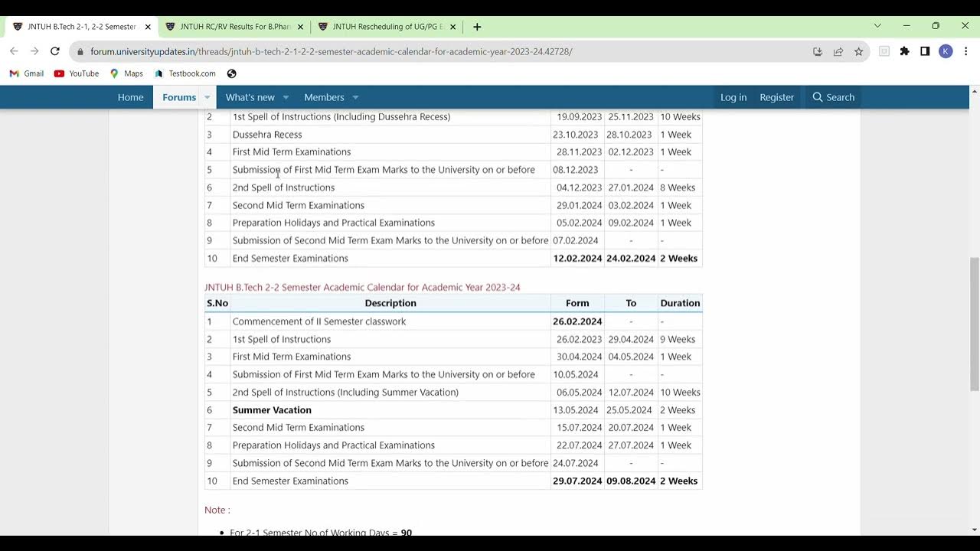This screenshot has height=551, width=980.
Task: Click the 'Note :' label
Action: coord(217,510)
